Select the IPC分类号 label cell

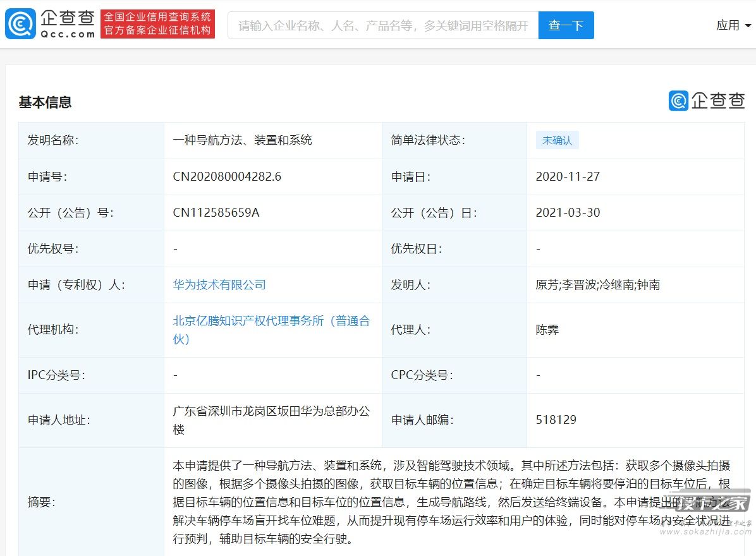point(91,375)
